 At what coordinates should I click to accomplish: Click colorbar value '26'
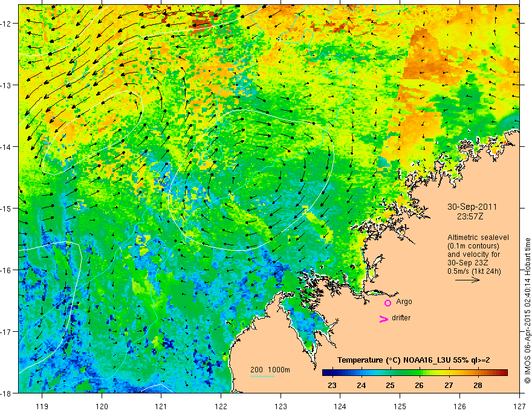click(x=420, y=385)
